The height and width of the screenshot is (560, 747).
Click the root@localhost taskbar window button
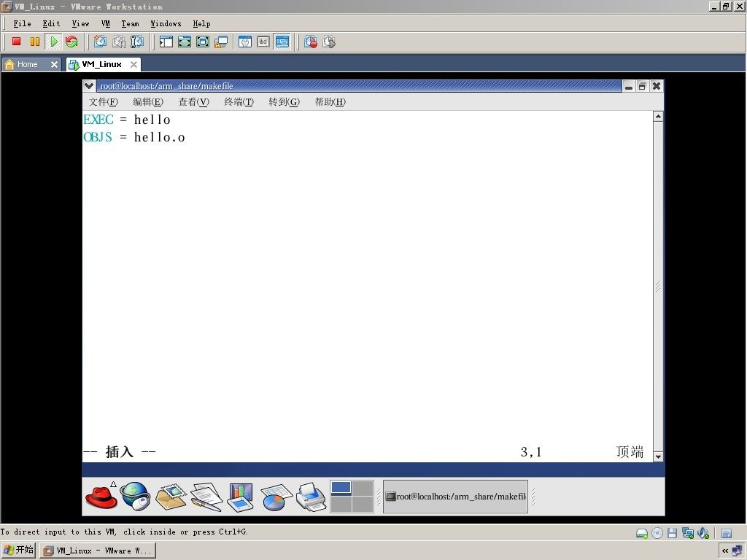click(455, 497)
